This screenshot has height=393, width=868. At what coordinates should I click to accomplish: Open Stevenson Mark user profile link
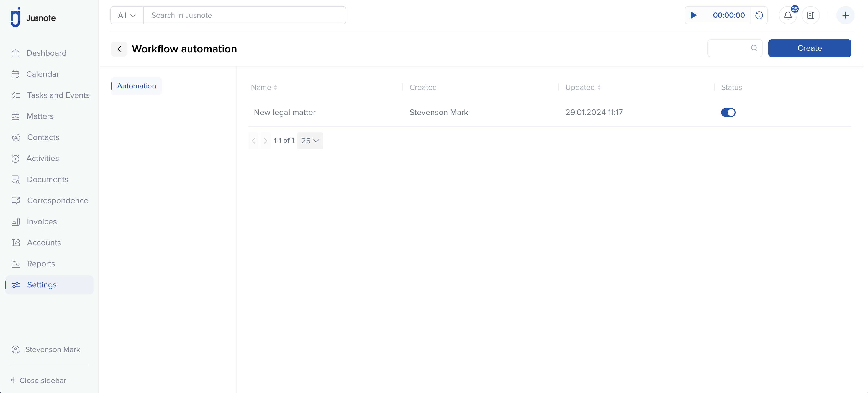[53, 349]
